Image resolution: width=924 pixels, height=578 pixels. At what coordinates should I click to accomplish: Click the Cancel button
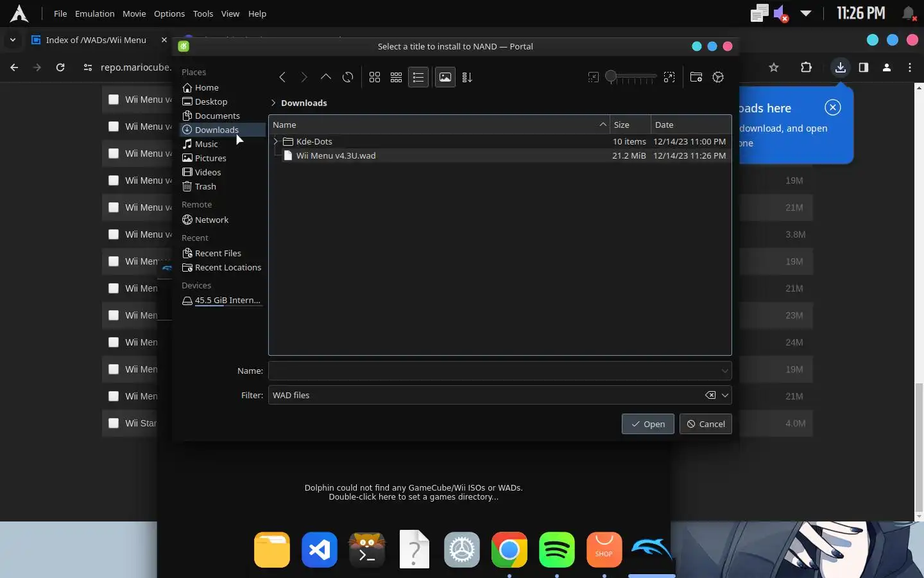706,424
